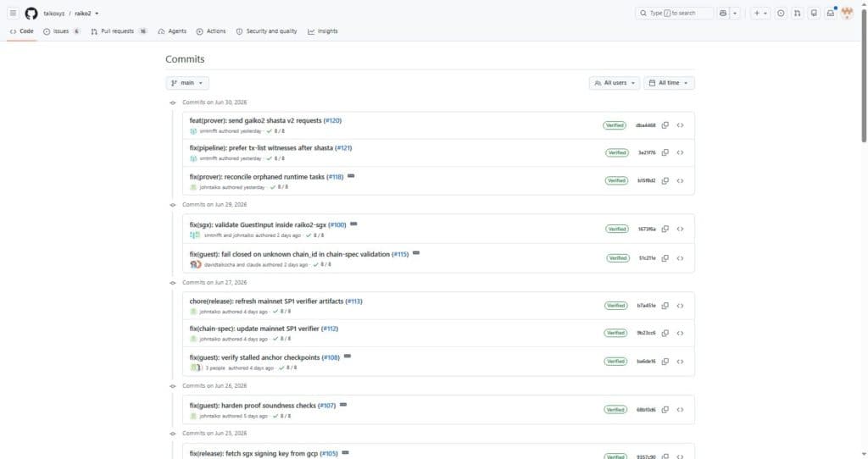Expand description of harden proof soundness checks commit
Image resolution: width=868 pixels, height=459 pixels.
pos(343,404)
